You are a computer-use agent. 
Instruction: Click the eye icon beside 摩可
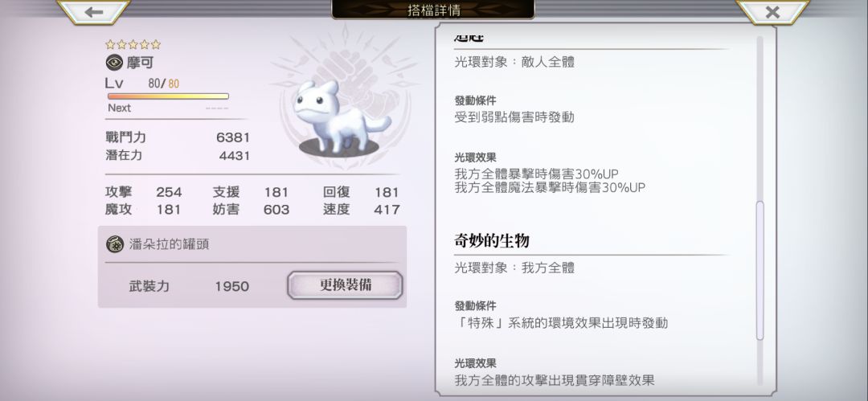click(x=114, y=63)
